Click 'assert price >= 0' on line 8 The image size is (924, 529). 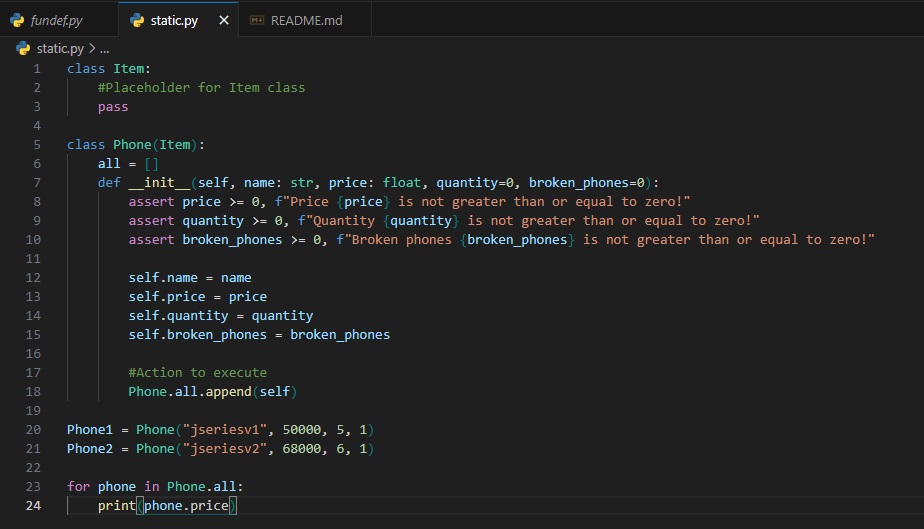[194, 201]
